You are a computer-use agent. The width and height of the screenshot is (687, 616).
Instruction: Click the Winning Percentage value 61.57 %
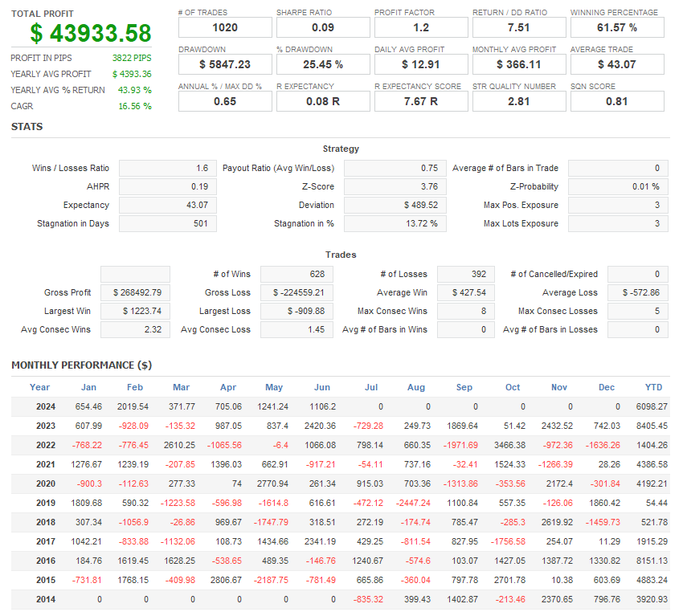tap(617, 27)
